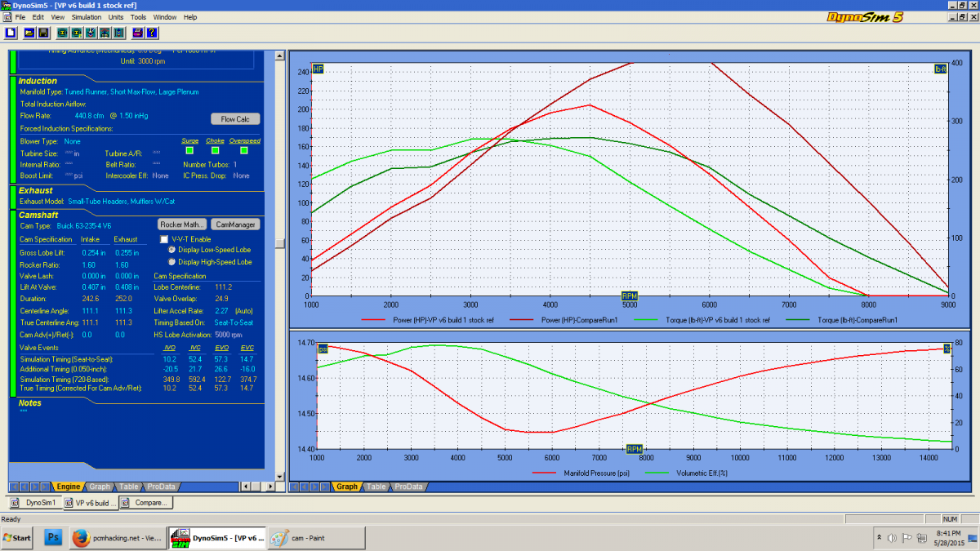This screenshot has height=551, width=980.
Task: Switch to Firefox pcmhacking.net taskbar window
Action: click(x=117, y=538)
